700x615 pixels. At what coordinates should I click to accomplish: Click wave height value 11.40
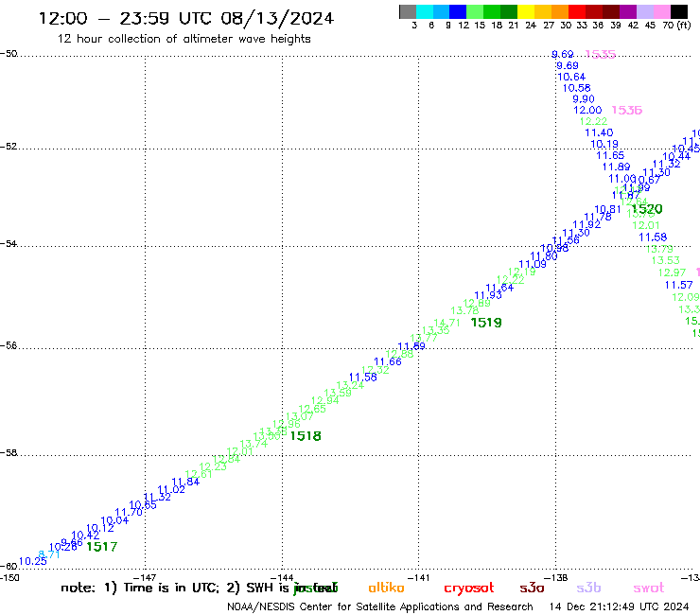point(599,133)
